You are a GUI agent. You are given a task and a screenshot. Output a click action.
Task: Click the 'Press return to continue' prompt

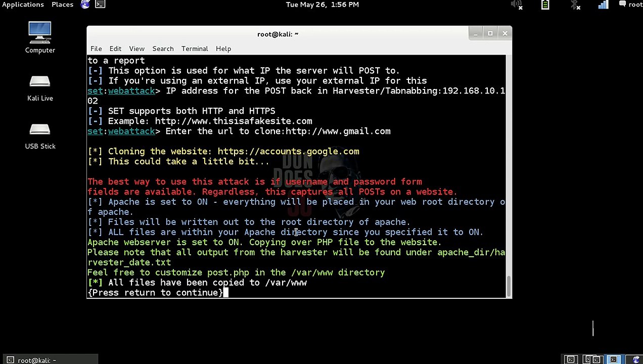click(x=155, y=293)
